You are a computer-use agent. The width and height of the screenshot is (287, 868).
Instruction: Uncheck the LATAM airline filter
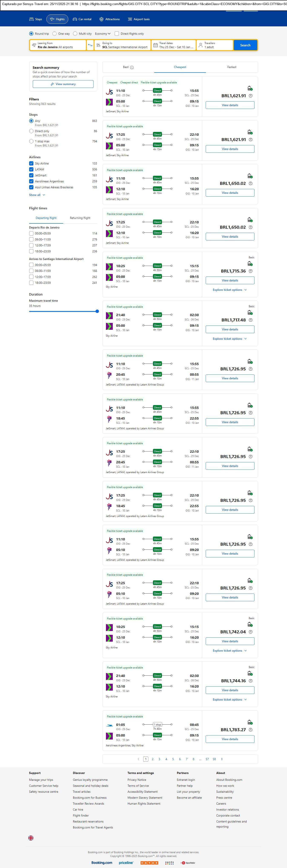pos(31,170)
